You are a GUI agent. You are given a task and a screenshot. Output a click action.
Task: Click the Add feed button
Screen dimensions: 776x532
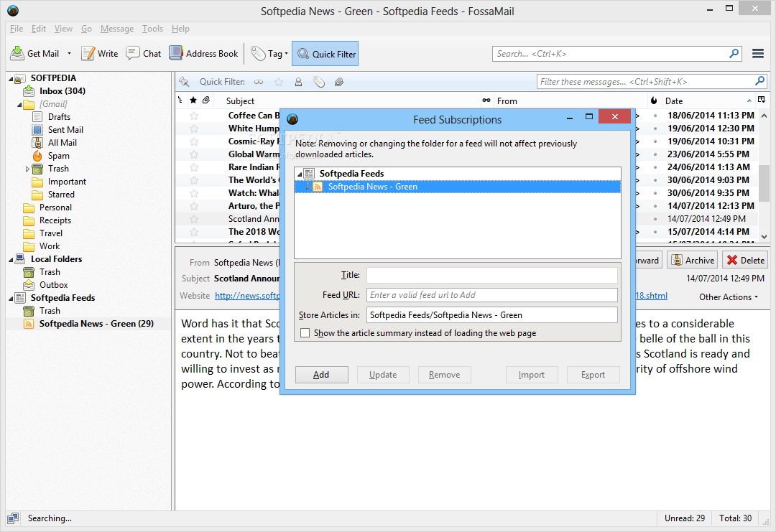(322, 375)
